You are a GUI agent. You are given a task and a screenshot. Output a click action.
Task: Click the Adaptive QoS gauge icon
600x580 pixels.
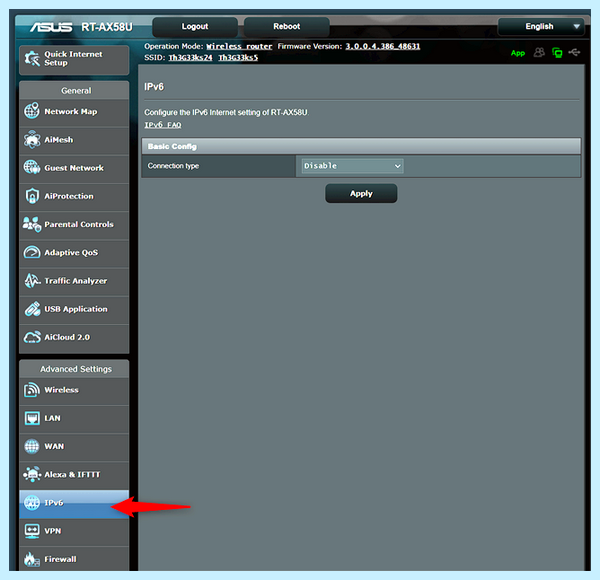(32, 252)
